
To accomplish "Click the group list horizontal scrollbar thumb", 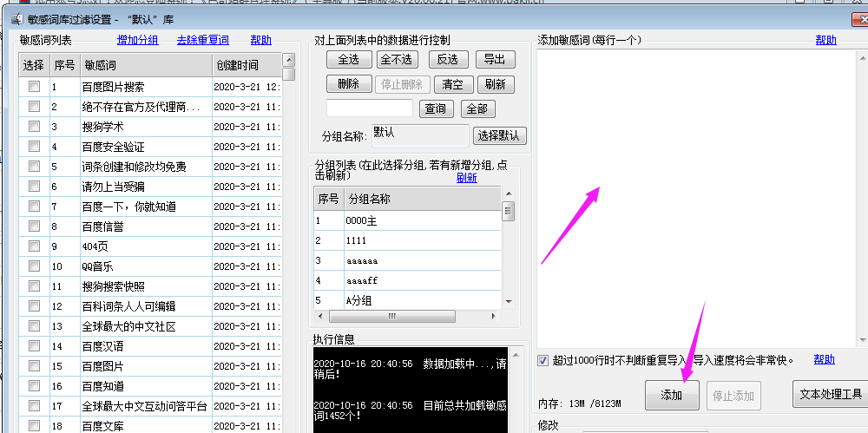I will [x=392, y=316].
